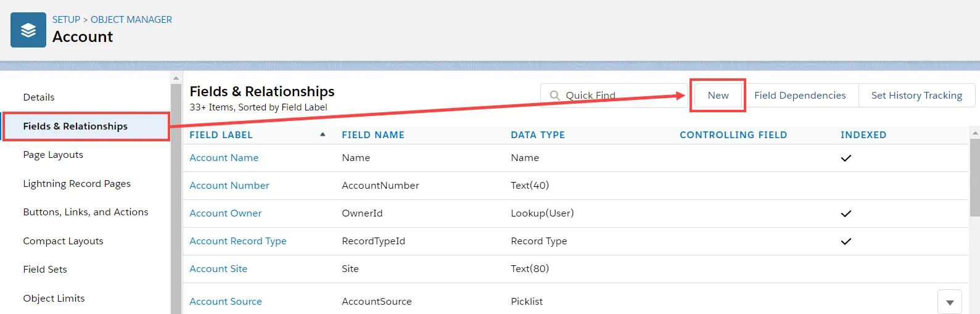The image size is (980, 314).
Task: Open the Account Source field link
Action: 226,302
